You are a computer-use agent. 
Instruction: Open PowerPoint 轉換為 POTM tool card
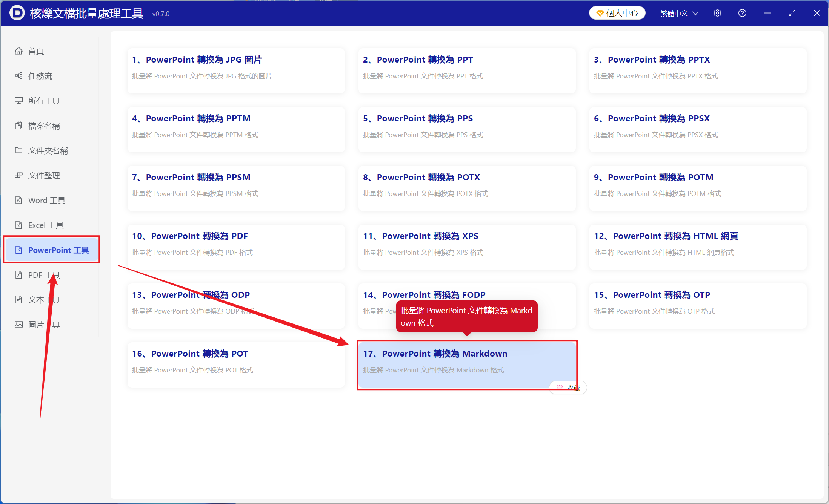coord(698,188)
